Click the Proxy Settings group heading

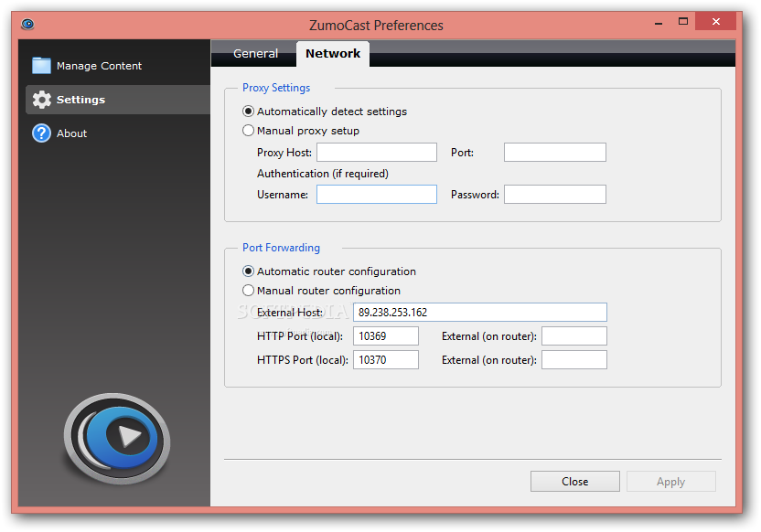(276, 88)
